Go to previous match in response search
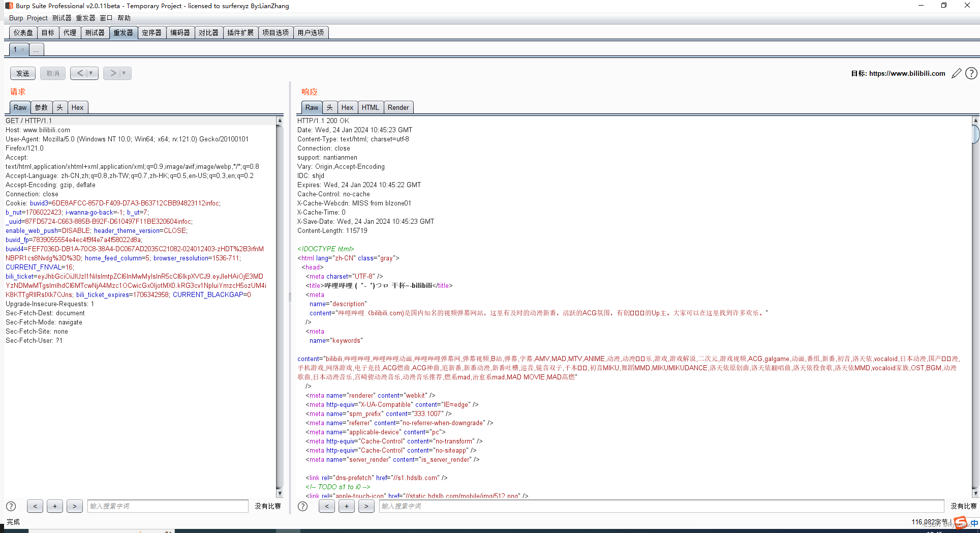 (x=327, y=506)
